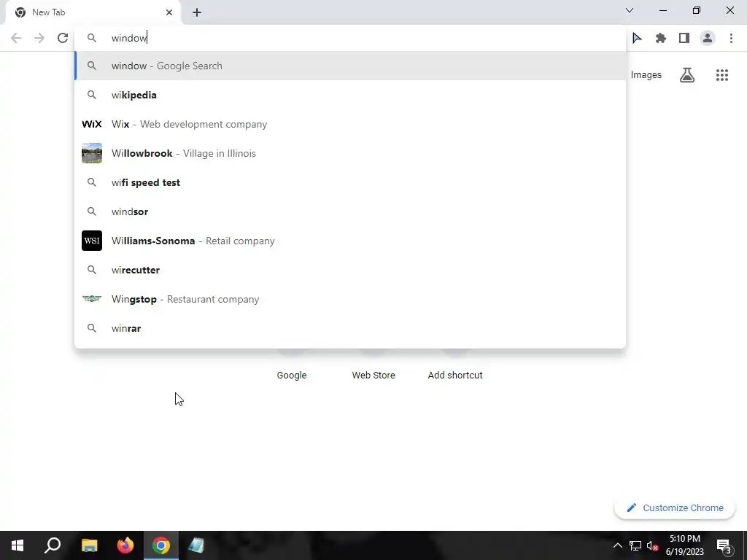
Task: Select the New Tab tab
Action: pyautogui.click(x=93, y=12)
